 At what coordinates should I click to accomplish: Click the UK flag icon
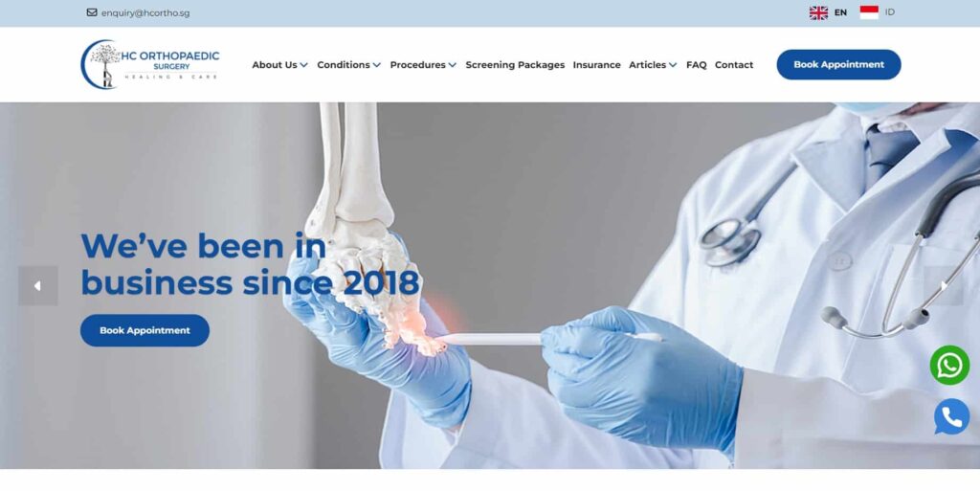pos(818,12)
